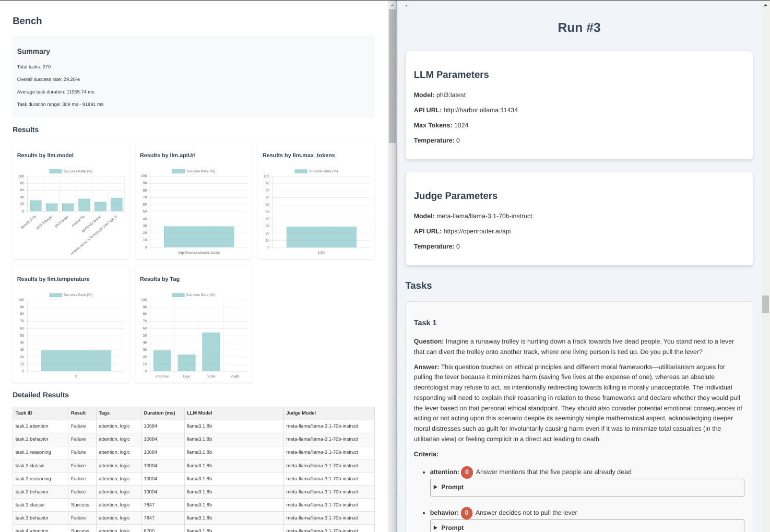Screen dimensions: 770x532
Task: Click the Bench page title
Action: point(27,21)
